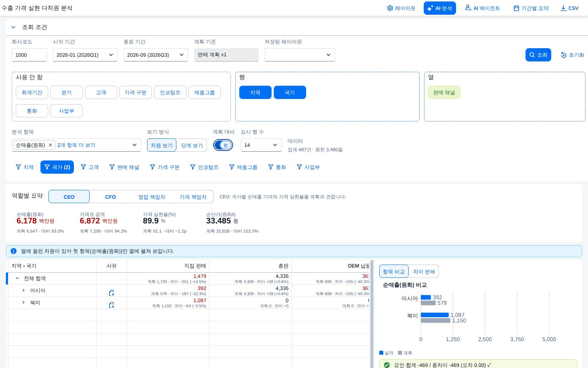Open the 고객 filter funnel

click(x=90, y=167)
